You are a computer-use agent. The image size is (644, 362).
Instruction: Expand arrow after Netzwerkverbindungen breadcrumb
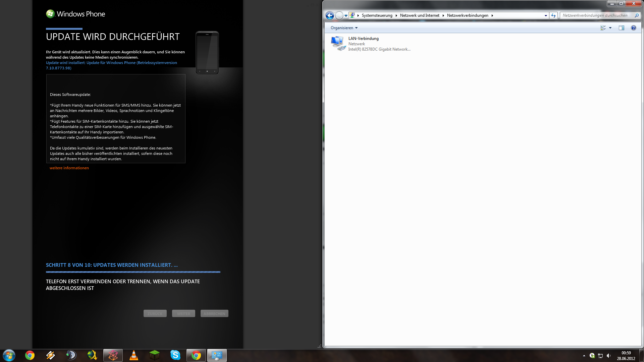tap(492, 15)
